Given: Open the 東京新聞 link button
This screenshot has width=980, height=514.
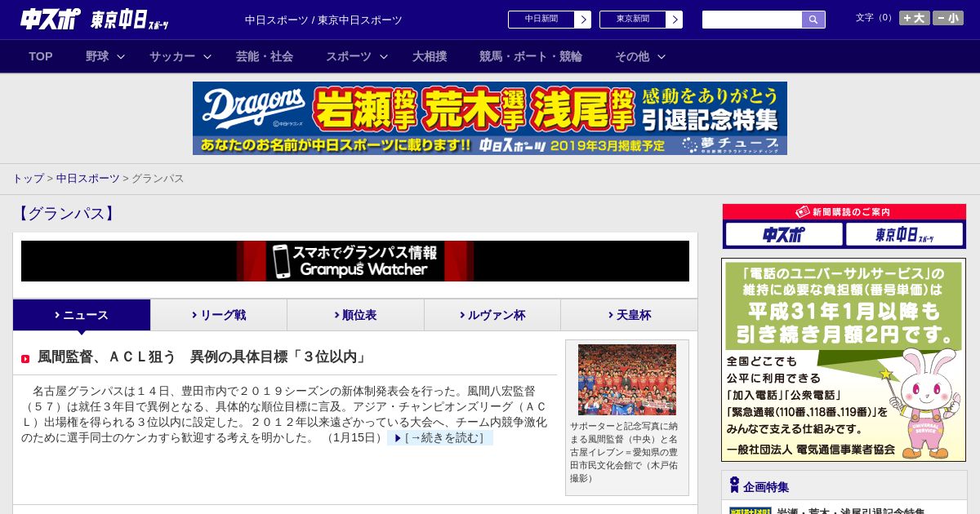Looking at the screenshot, I should pos(633,20).
